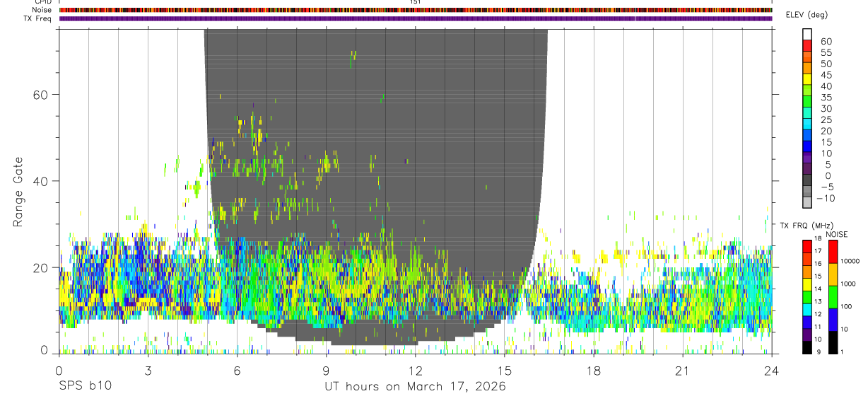Pick the green segment of NOISE bar
Image resolution: width=868 pixels, height=401 pixels.
point(832,297)
